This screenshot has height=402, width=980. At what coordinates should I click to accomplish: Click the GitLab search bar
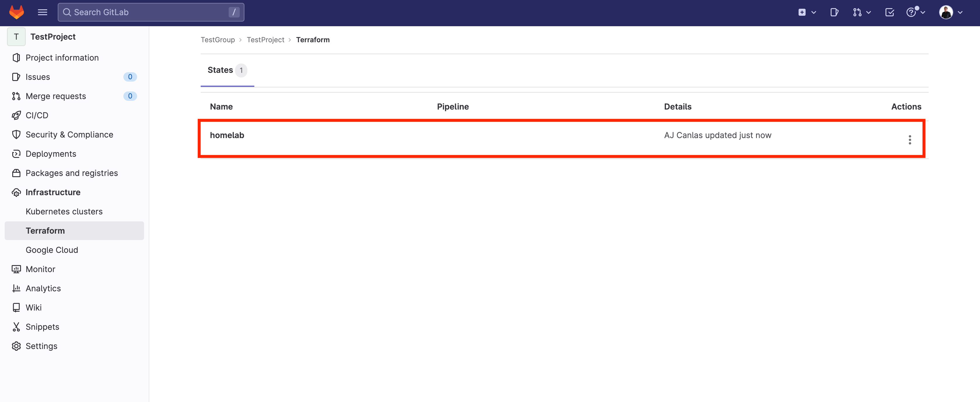[150, 13]
